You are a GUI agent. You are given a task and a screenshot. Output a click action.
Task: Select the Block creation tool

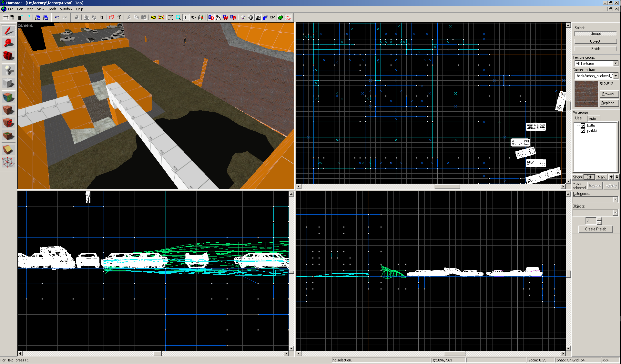tap(8, 83)
